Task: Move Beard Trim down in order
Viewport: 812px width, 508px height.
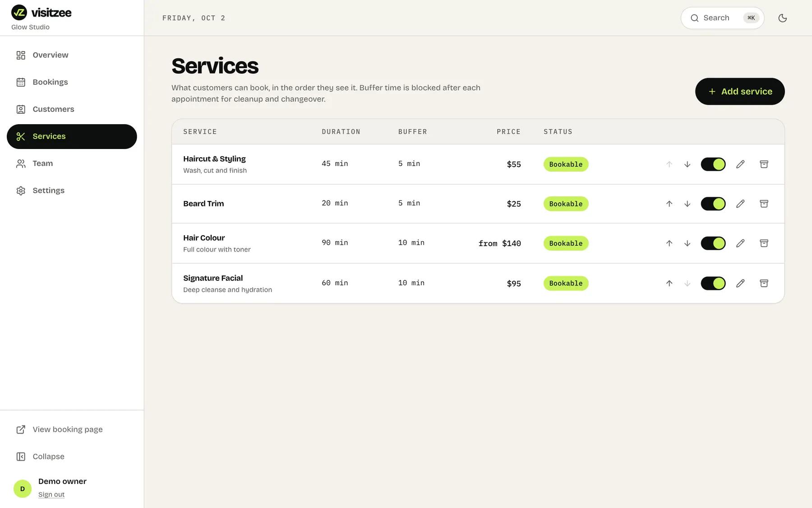Action: point(687,204)
